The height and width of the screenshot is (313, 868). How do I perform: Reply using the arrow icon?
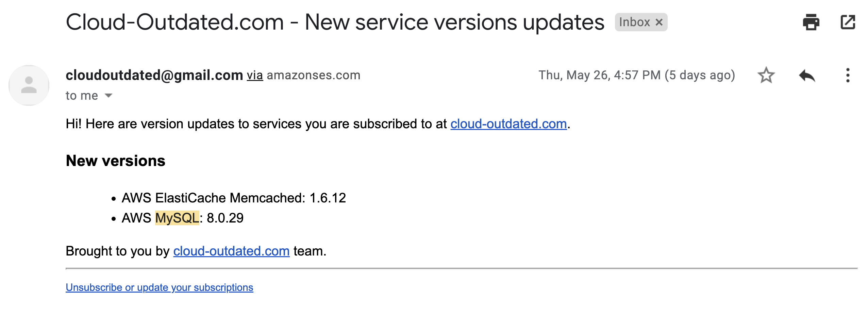807,75
